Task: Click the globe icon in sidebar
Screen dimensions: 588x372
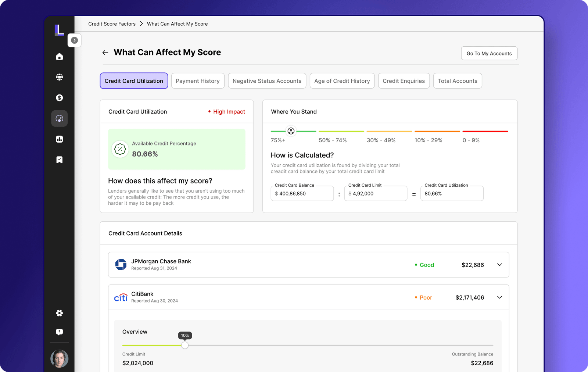Action: tap(59, 77)
